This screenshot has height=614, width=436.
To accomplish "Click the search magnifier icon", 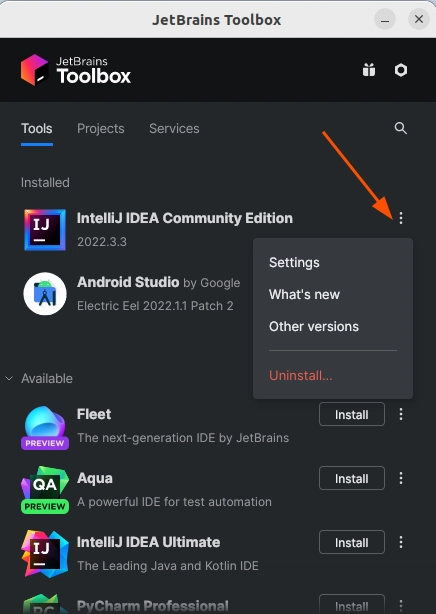I will (x=400, y=128).
